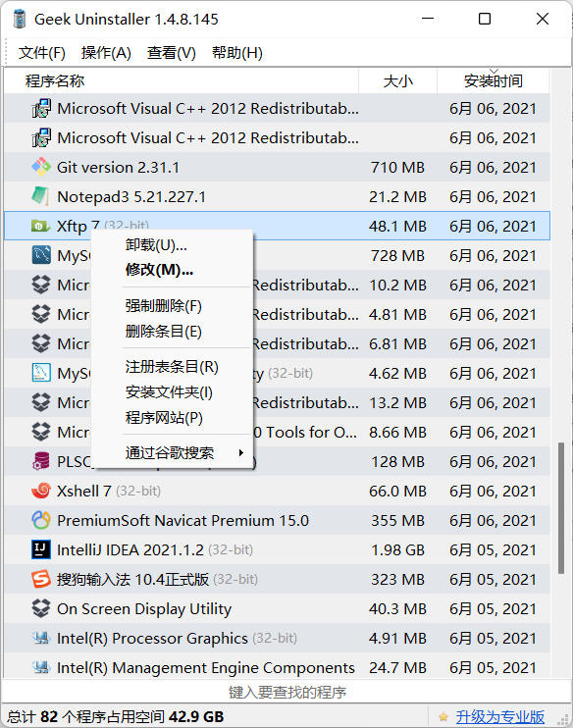Click the Intel Processor Graphics icon
This screenshot has width=573, height=728.
coord(41,638)
